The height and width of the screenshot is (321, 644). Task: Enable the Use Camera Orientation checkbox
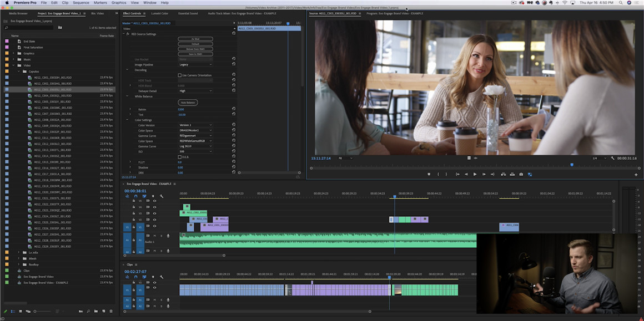coord(179,75)
